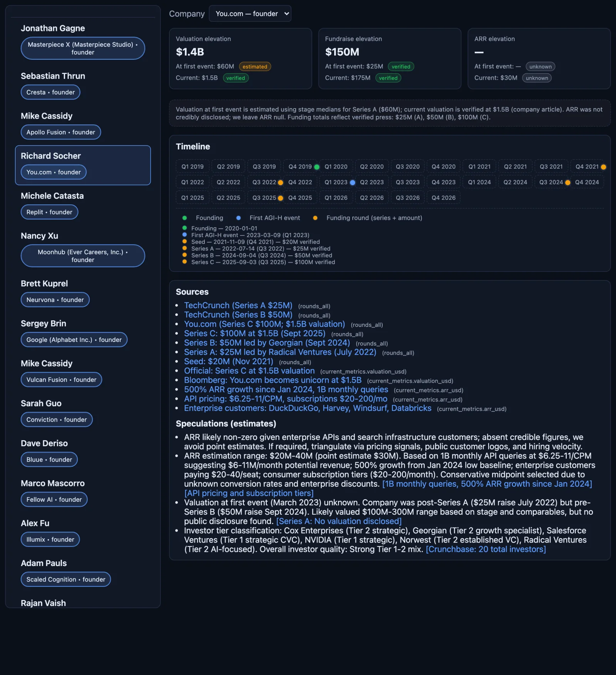Select the Vulcan Fusion founder chip
Image resolution: width=616 pixels, height=675 pixels.
[61, 380]
